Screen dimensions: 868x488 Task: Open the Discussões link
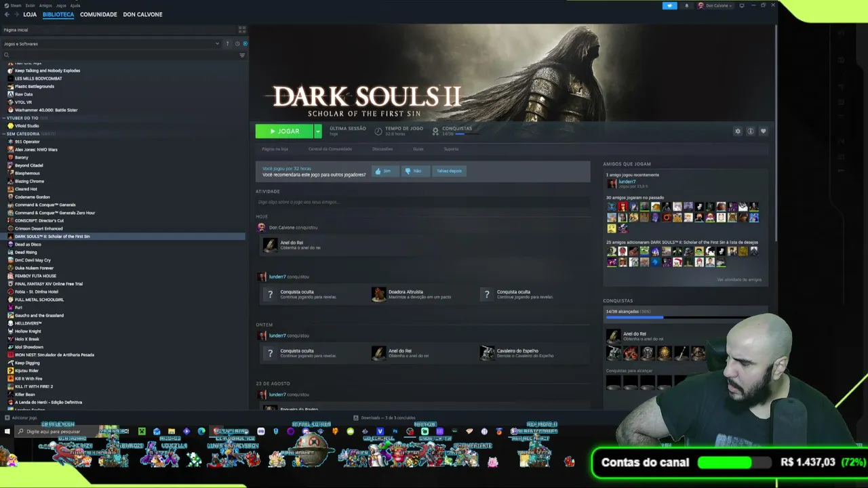coord(382,149)
